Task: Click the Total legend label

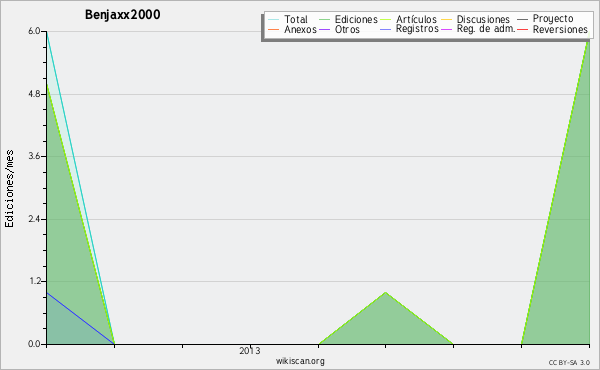Action: (296, 19)
